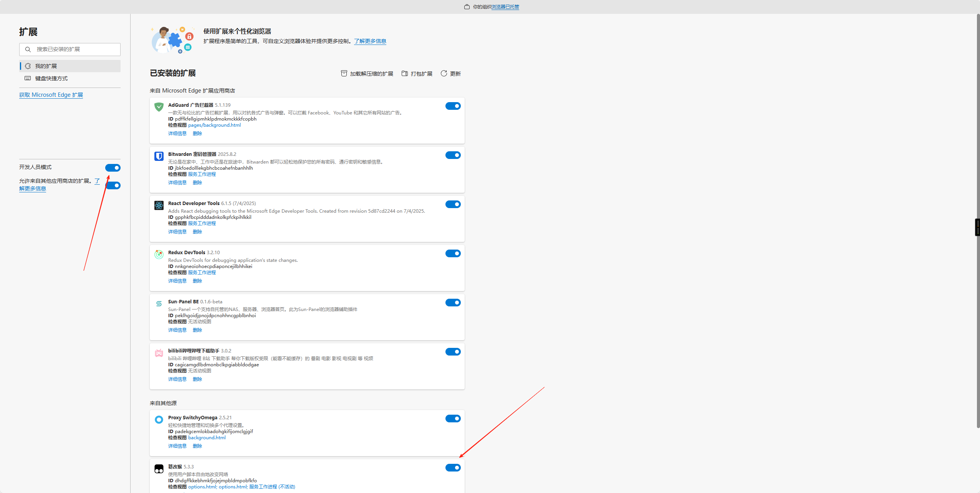Click 删除 for AdGuard extension

coord(197,134)
